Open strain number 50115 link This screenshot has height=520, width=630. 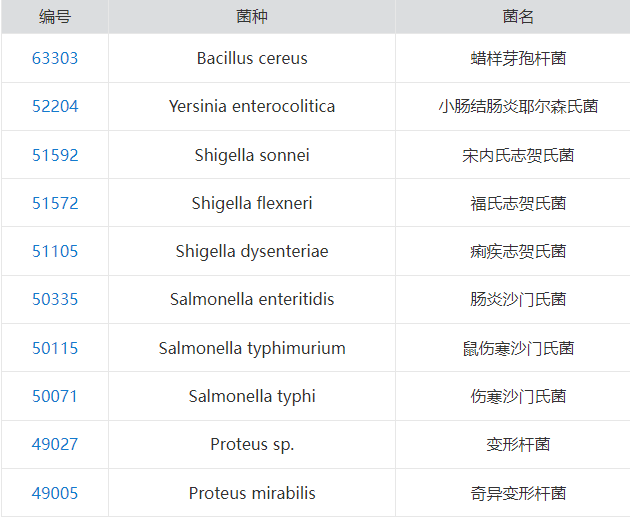(55, 348)
